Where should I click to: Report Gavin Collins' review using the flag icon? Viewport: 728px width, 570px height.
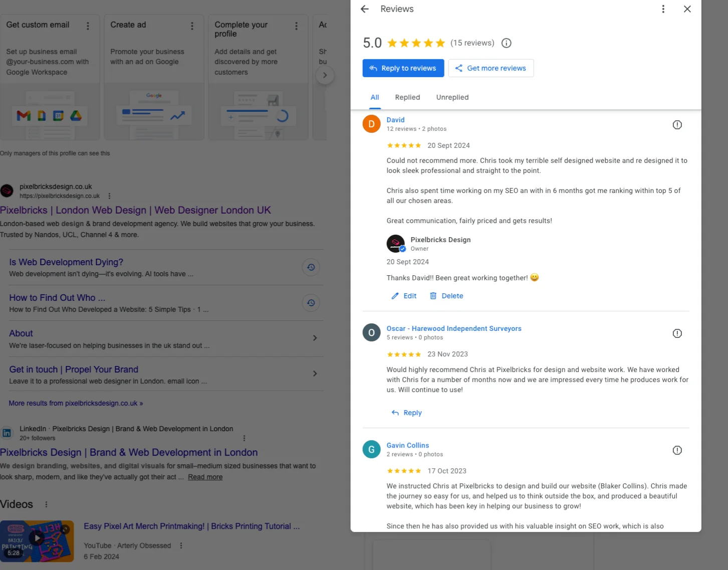[677, 450]
